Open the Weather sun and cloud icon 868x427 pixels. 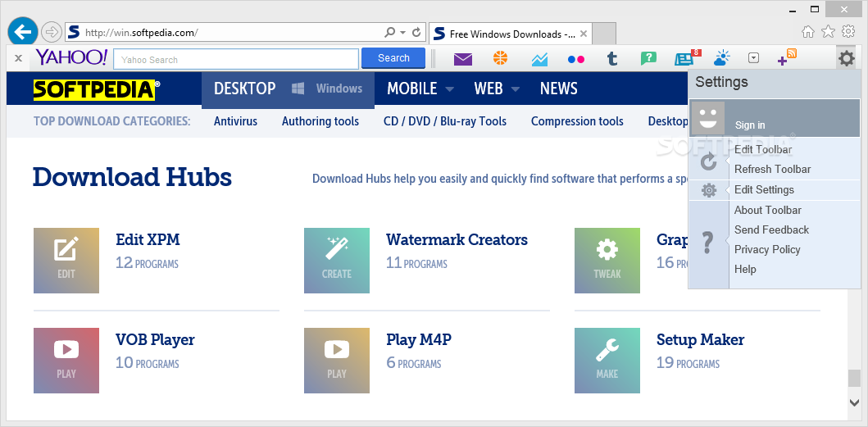pyautogui.click(x=722, y=57)
